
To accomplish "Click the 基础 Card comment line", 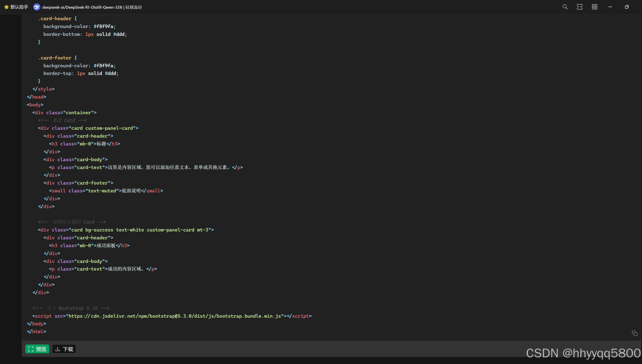I will [62, 120].
